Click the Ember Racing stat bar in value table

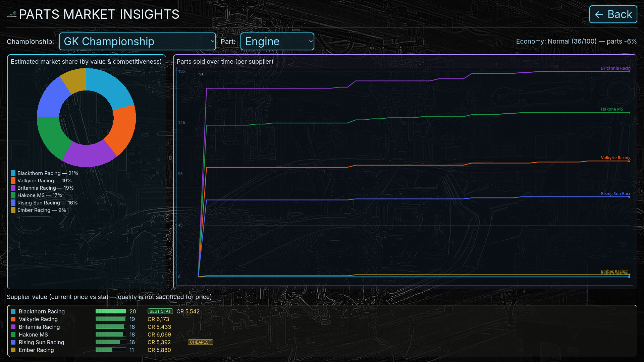(x=111, y=350)
